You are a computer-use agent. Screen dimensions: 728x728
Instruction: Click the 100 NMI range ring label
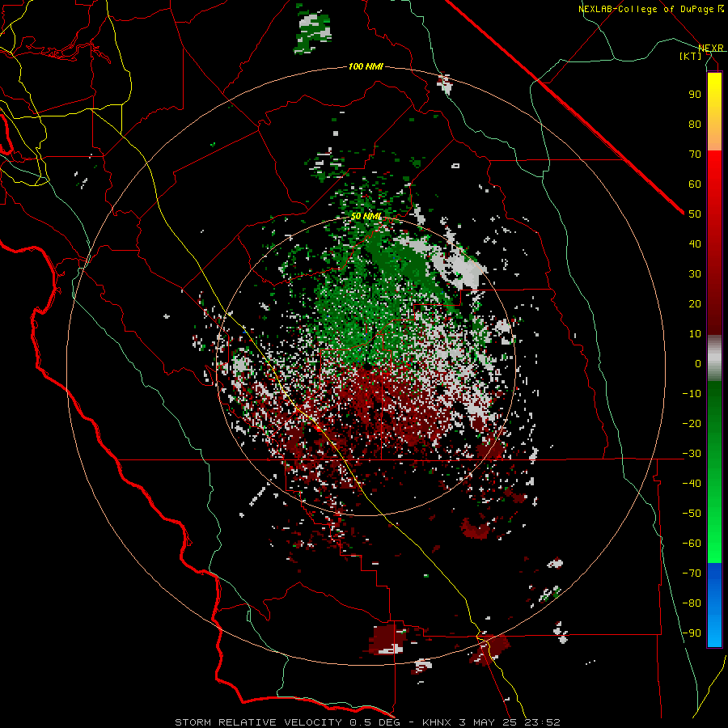[366, 66]
